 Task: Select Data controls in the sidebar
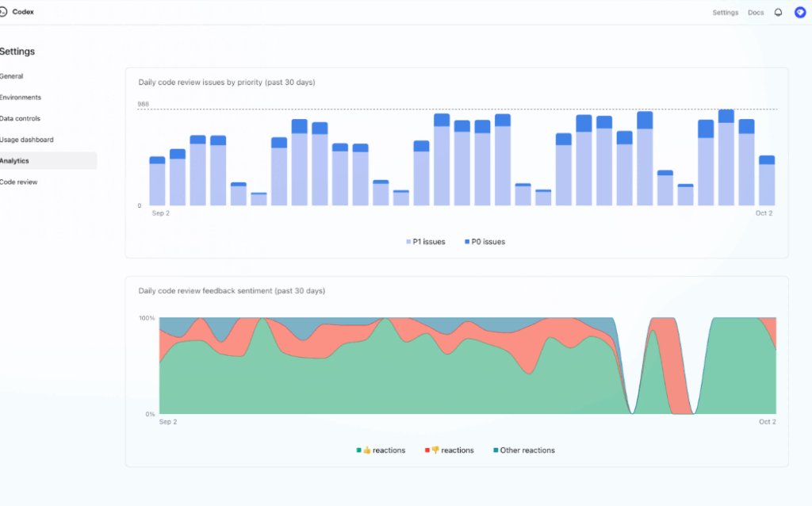21,119
